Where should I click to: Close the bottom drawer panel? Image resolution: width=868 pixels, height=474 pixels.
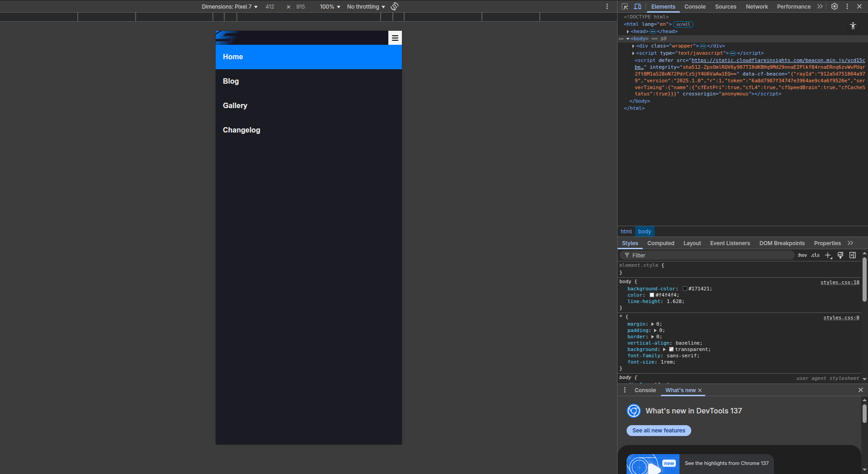pyautogui.click(x=861, y=390)
